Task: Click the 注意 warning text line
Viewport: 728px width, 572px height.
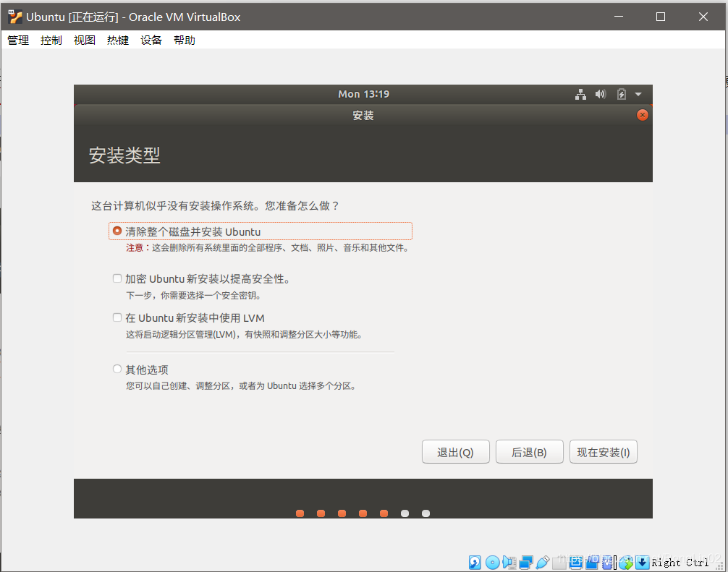Action: click(x=268, y=248)
